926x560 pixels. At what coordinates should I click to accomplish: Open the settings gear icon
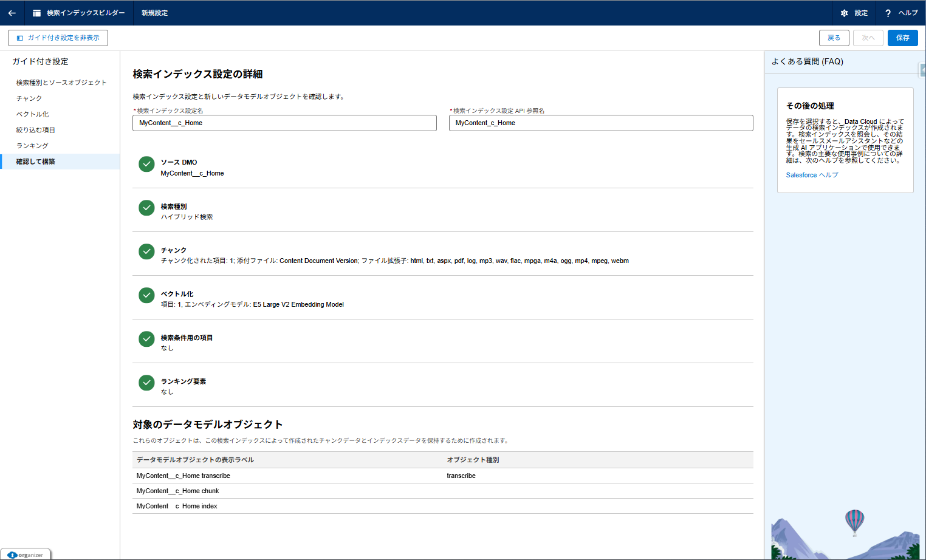pos(844,13)
